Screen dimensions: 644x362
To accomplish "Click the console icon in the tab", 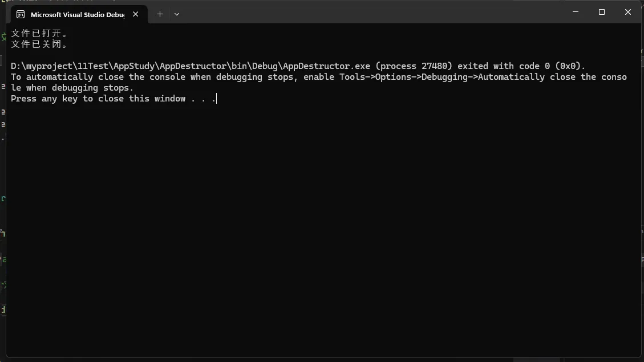I will [21, 14].
